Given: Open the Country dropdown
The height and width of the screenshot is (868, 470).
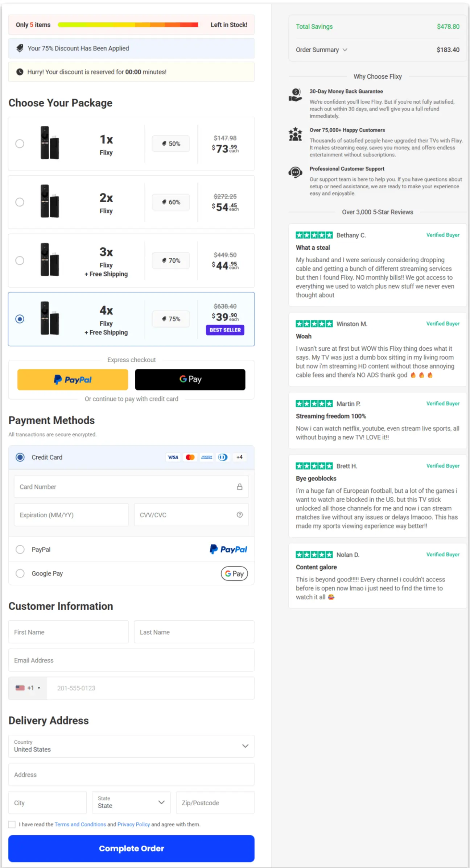Looking at the screenshot, I should click(x=131, y=746).
